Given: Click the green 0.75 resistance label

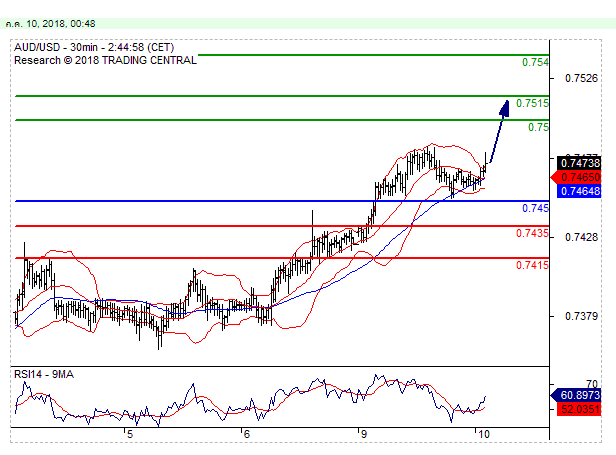Looking at the screenshot, I should click(538, 127).
